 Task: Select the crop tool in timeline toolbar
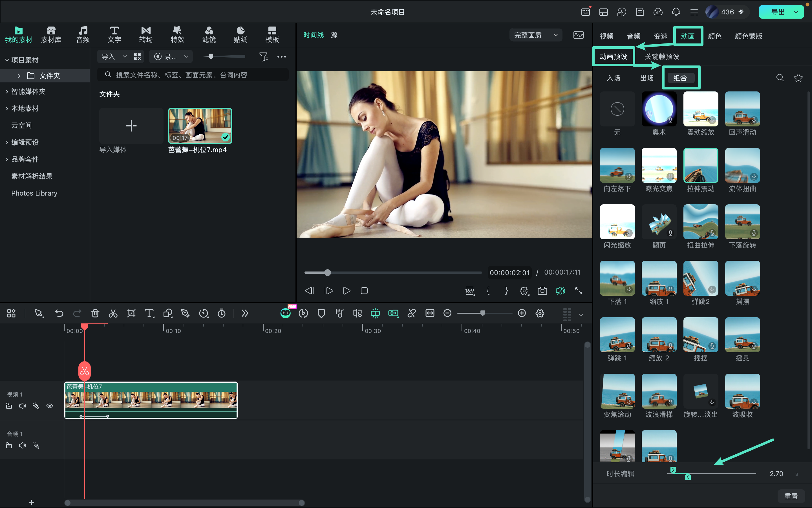(131, 314)
